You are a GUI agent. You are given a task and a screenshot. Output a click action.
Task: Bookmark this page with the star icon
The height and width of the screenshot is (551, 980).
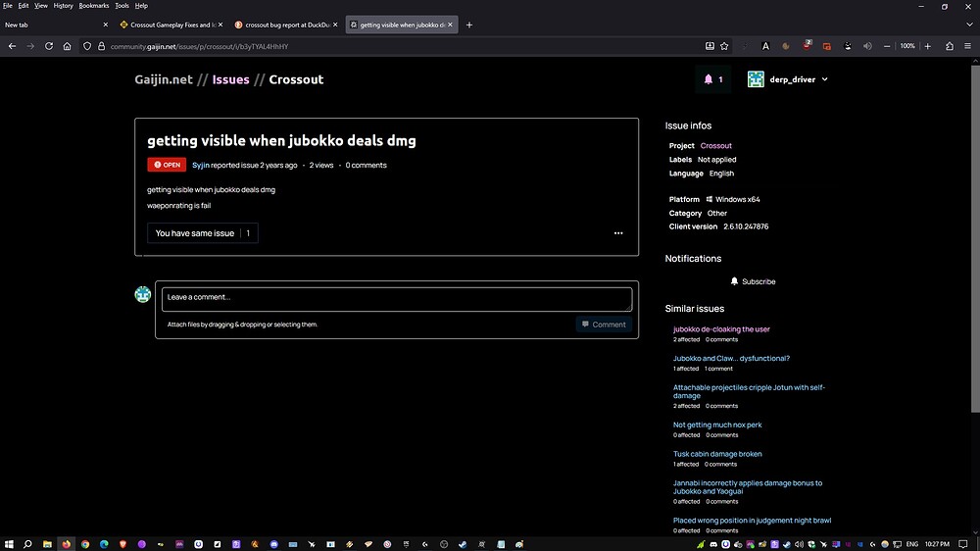pos(724,46)
